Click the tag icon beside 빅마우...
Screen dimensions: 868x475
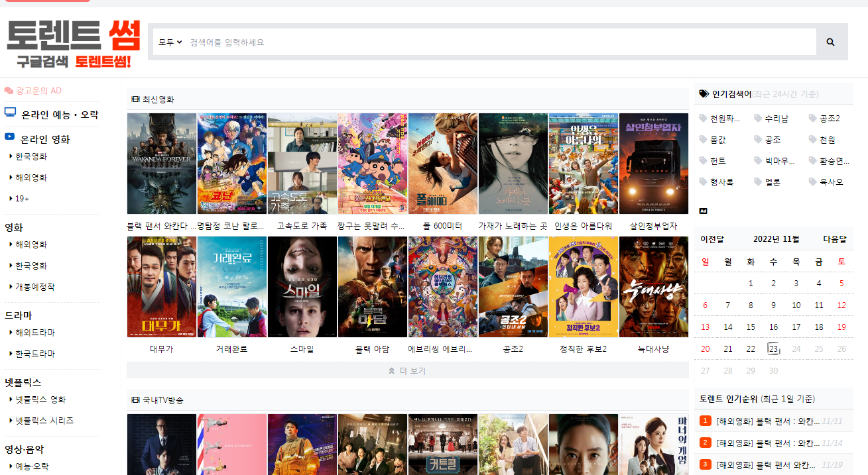[758, 161]
